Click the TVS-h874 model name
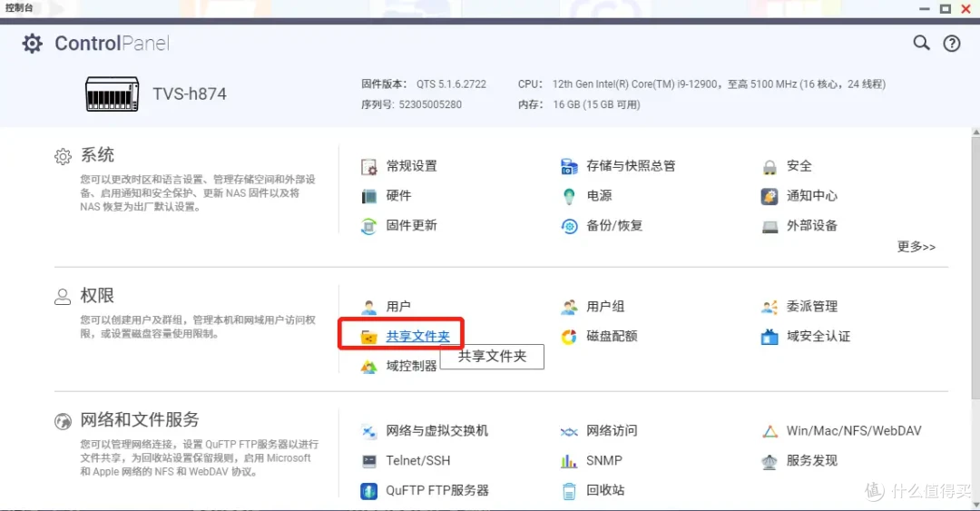 tap(190, 93)
